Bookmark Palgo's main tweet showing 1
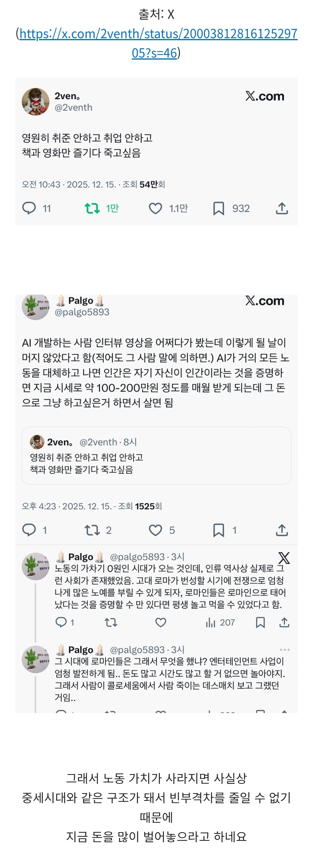Image resolution: width=312 pixels, height=868 pixels. [219, 530]
